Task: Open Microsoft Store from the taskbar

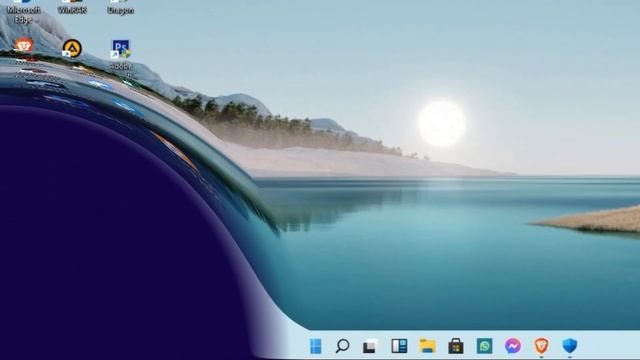Action: point(456,346)
